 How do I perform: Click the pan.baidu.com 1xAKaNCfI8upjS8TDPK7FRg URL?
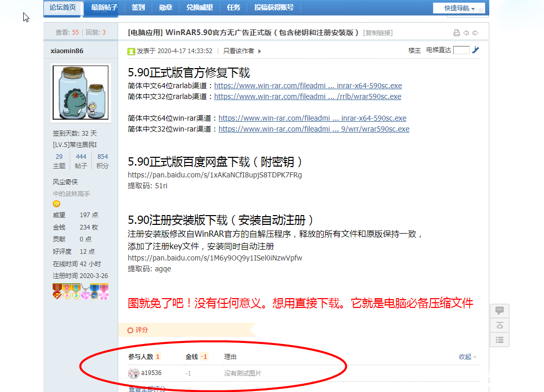[x=215, y=175]
